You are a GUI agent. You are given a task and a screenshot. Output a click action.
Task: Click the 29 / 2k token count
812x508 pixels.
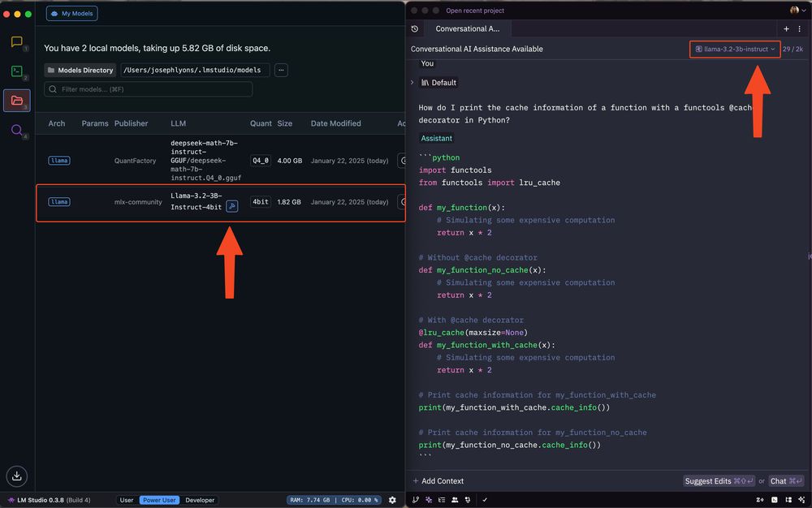793,50
